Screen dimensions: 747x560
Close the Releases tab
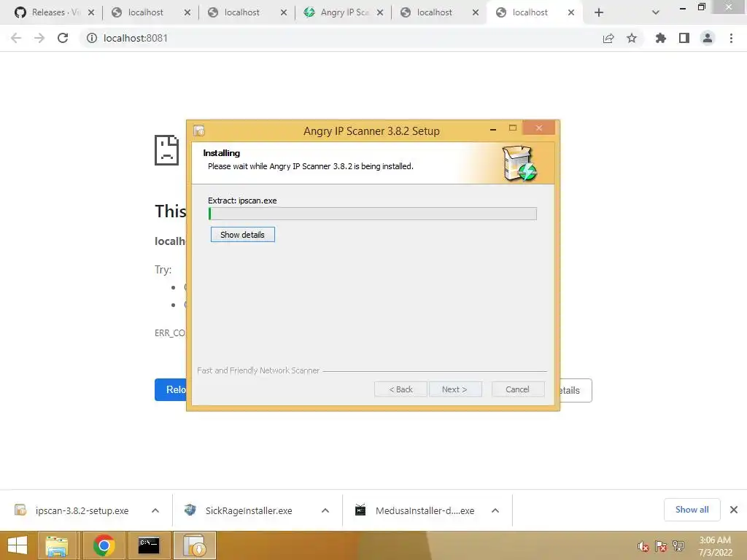click(x=91, y=13)
